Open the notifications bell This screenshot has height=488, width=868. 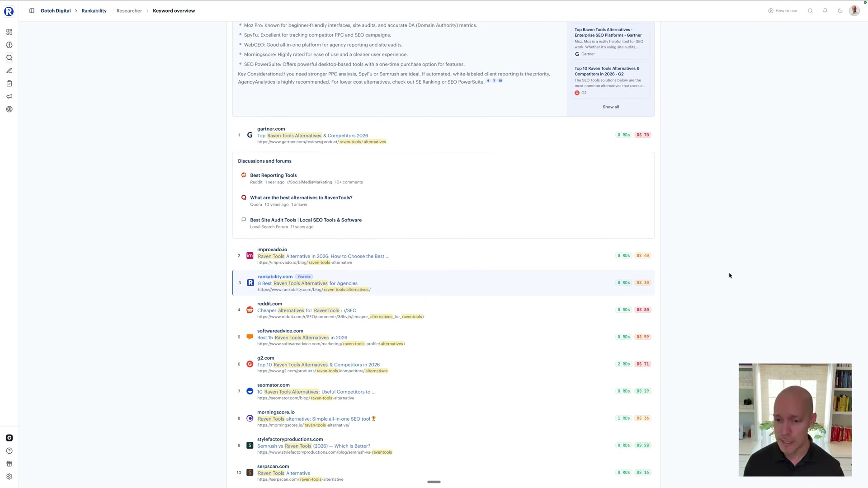pyautogui.click(x=825, y=11)
